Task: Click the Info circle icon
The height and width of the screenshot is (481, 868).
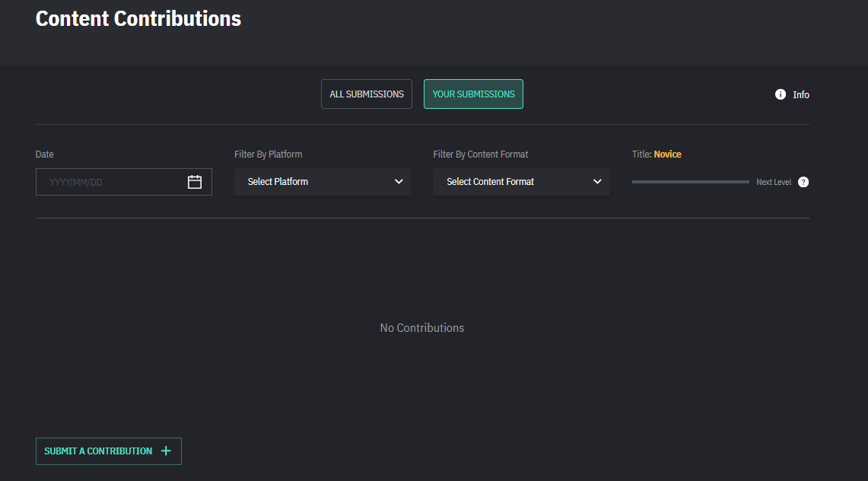Action: click(780, 94)
